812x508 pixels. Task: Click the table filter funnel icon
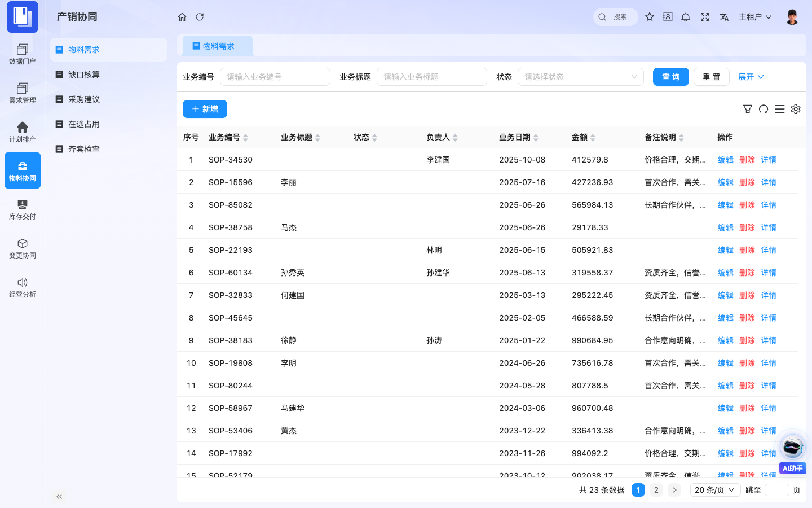[748, 109]
